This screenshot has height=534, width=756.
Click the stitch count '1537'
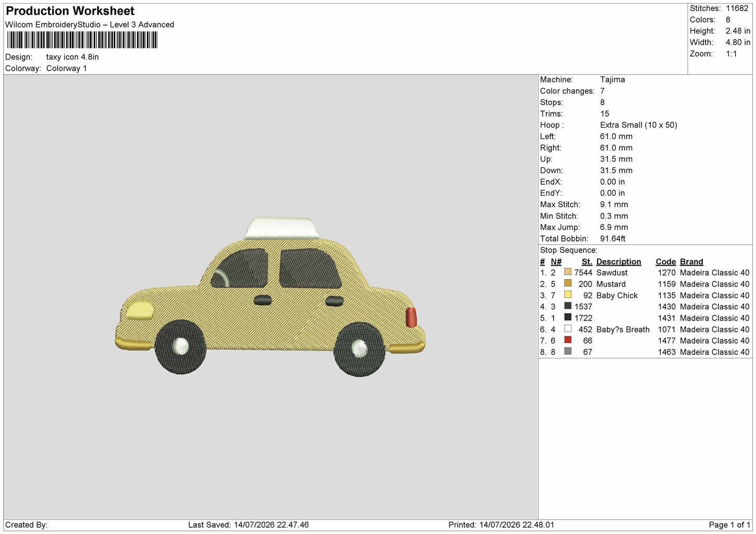[x=583, y=306]
